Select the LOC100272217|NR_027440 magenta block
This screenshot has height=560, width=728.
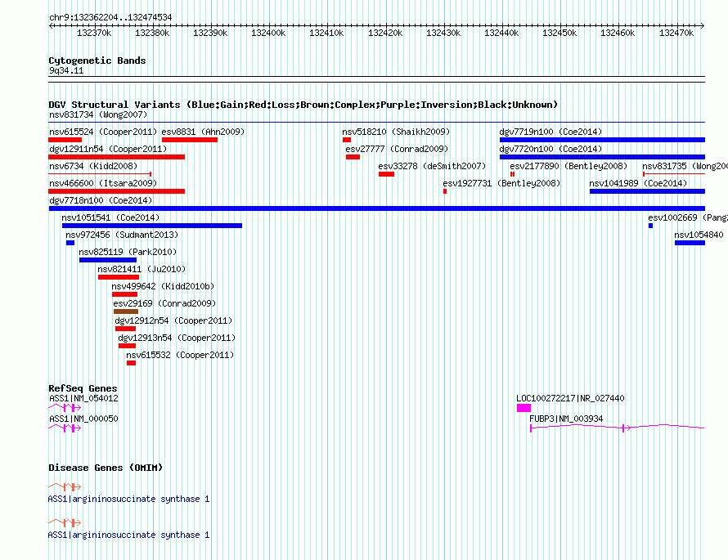coord(524,408)
